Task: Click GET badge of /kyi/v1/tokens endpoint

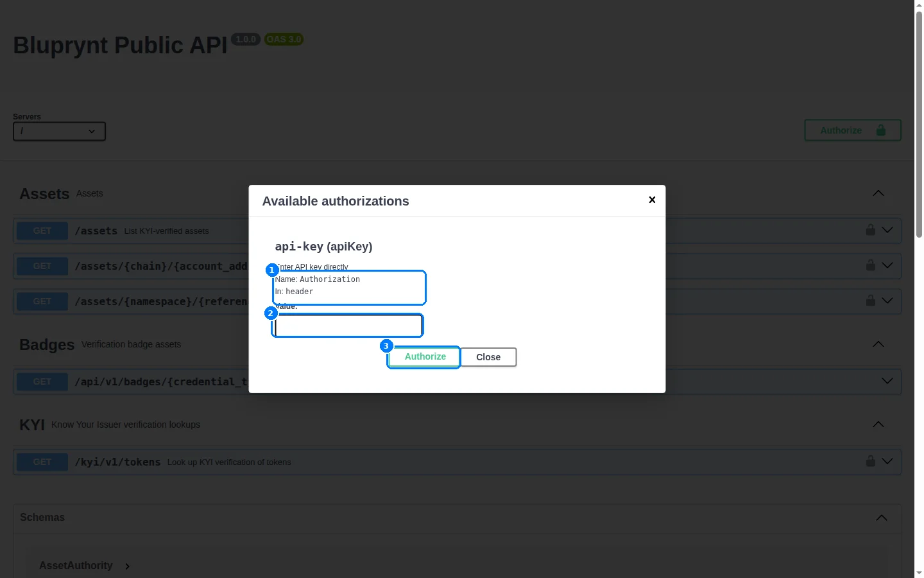Action: coord(42,462)
